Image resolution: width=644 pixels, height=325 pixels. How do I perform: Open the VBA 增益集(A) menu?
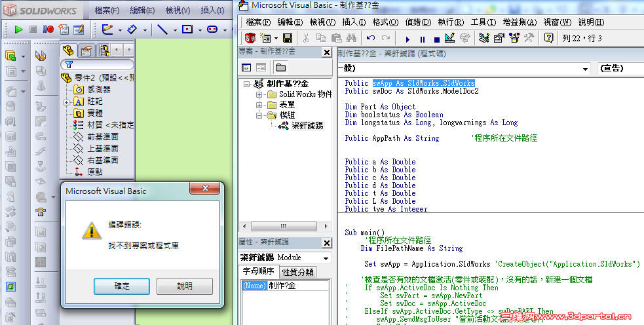point(520,22)
